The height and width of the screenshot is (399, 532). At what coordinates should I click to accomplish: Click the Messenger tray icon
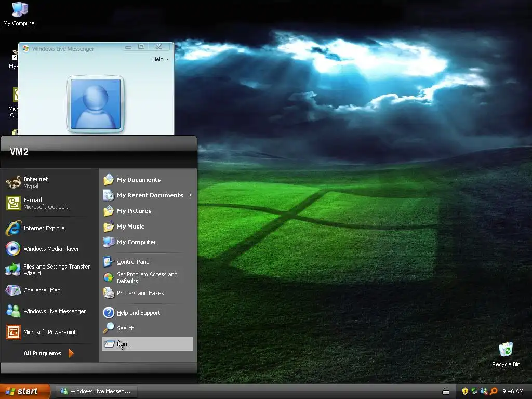[484, 391]
